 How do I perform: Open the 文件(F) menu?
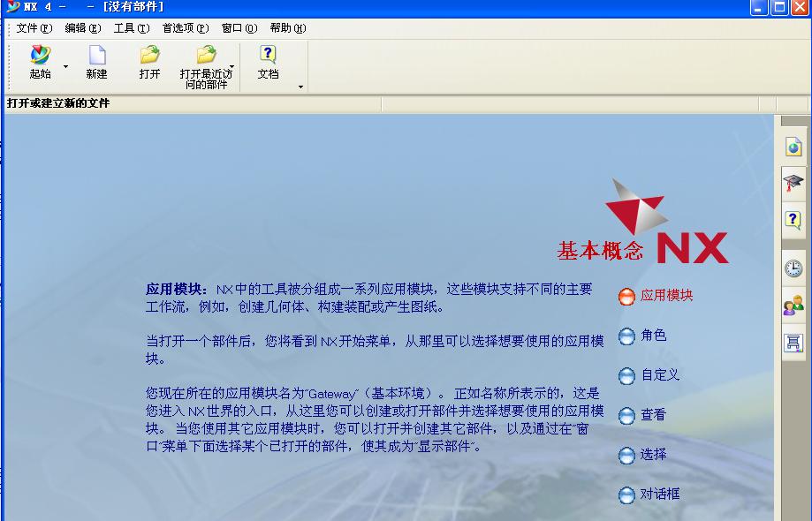point(34,28)
